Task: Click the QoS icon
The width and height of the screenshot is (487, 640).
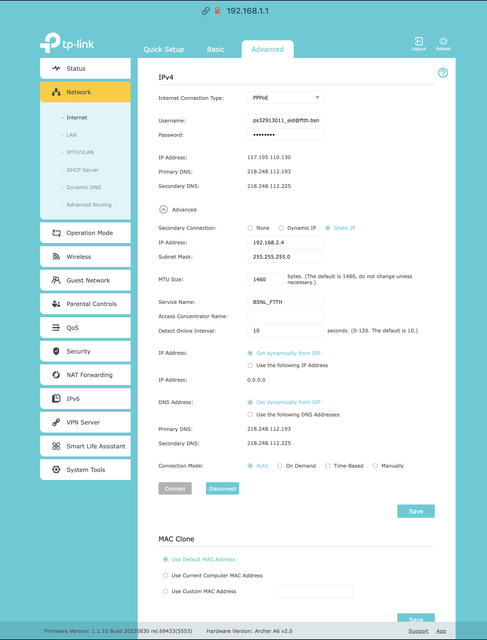Action: [56, 328]
